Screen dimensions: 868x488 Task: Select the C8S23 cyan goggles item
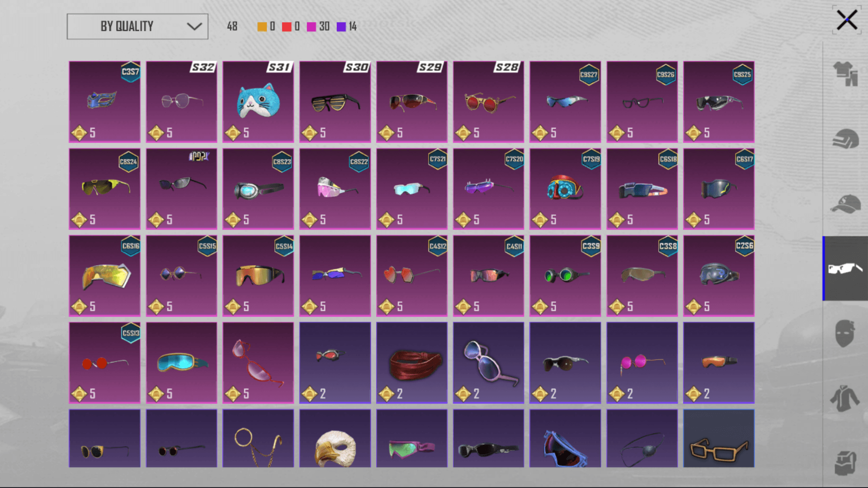(258, 189)
